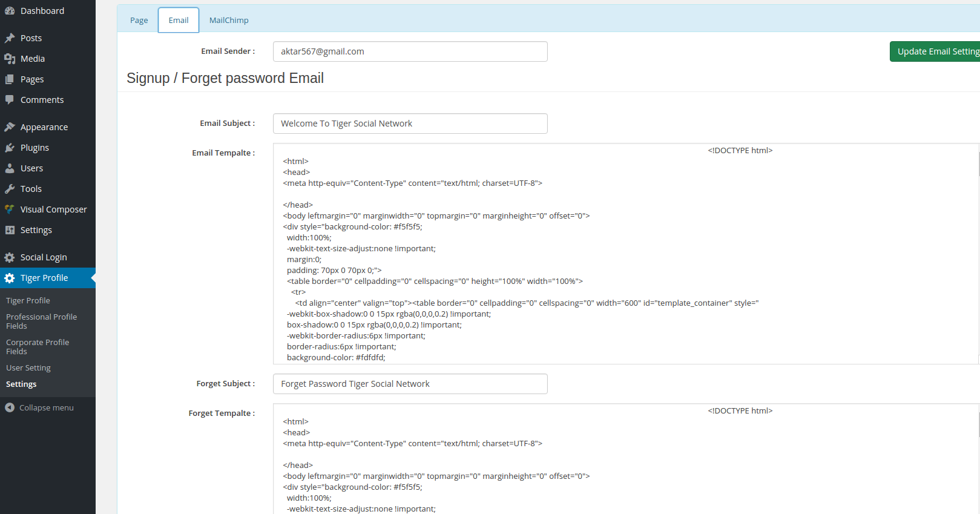Switch to the MailChimp tab
The image size is (980, 514).
tap(229, 20)
